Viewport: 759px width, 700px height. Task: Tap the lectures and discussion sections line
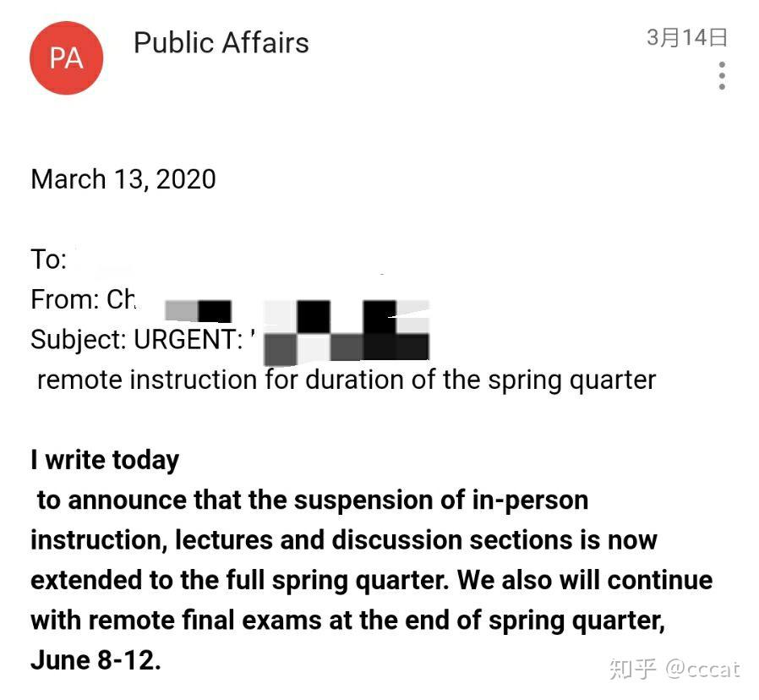344,539
